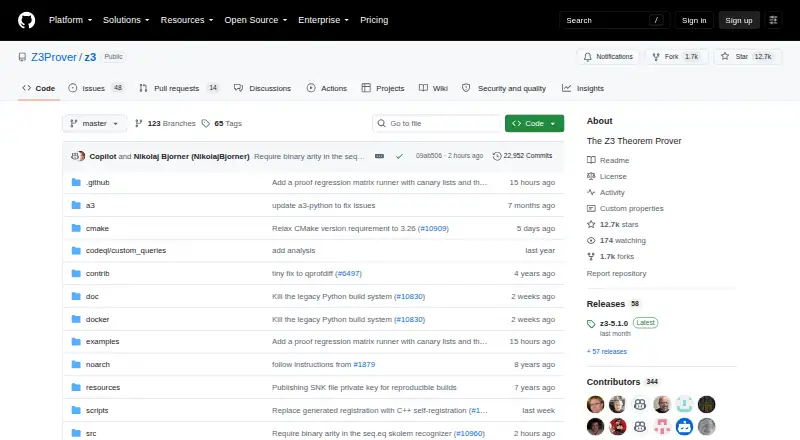This screenshot has height=440, width=800.
Task: Switch to the Pull requests tab
Action: (179, 88)
